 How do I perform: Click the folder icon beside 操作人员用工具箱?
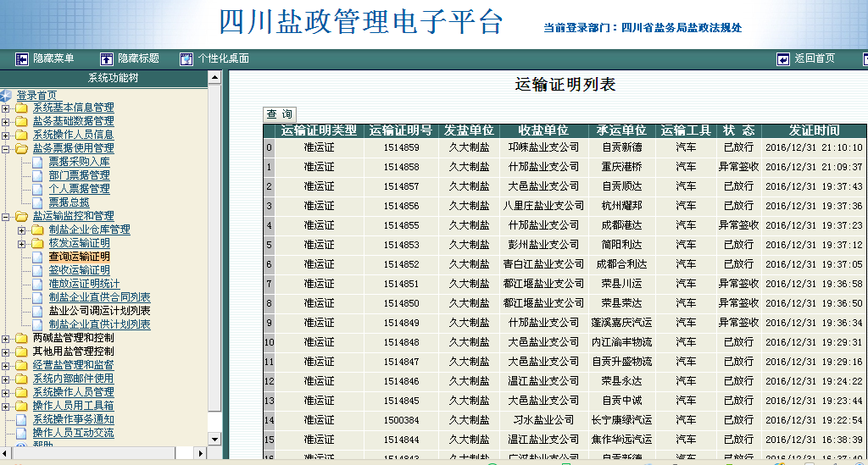[x=21, y=406]
